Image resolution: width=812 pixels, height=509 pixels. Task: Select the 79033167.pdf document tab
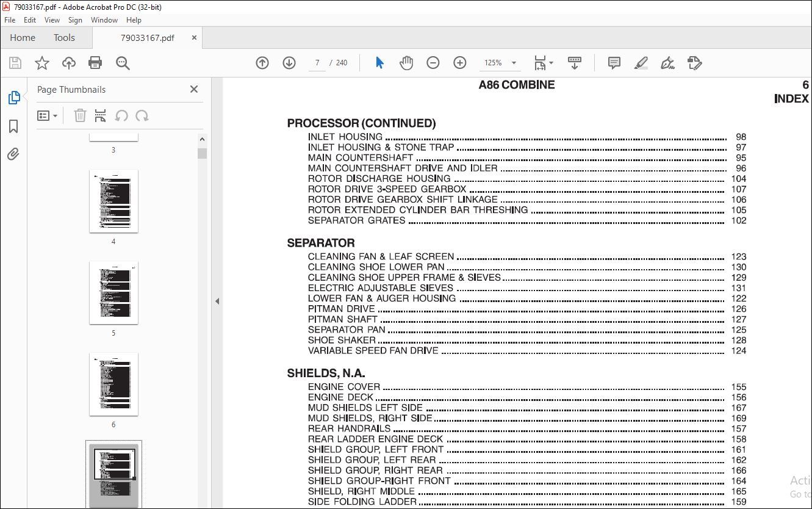[147, 38]
